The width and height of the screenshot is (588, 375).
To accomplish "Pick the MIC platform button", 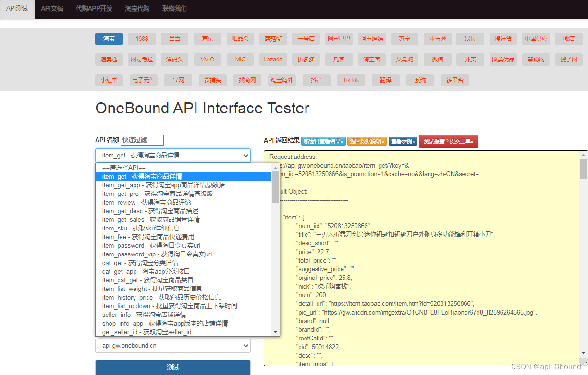I will pyautogui.click(x=240, y=60).
